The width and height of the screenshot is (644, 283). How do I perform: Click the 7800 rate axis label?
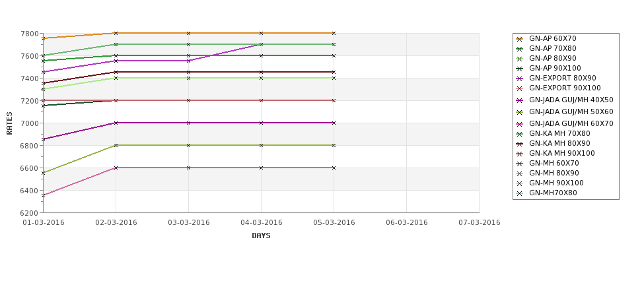[x=31, y=34]
